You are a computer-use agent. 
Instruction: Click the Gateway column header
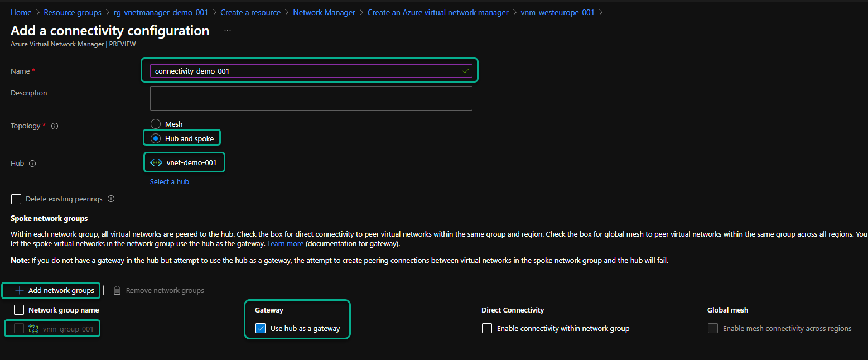269,310
